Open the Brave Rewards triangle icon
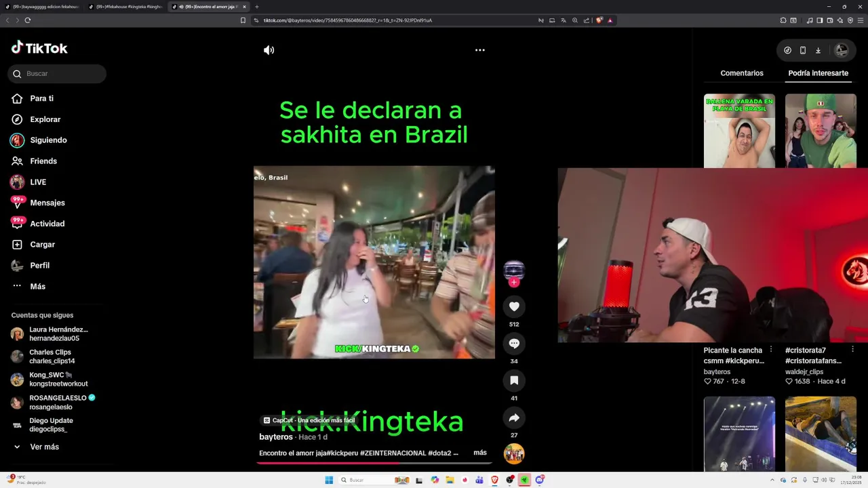Image resolution: width=868 pixels, height=488 pixels. 610,20
